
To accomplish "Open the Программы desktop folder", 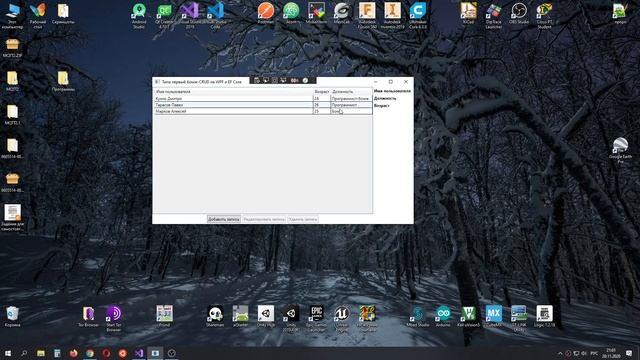I will pyautogui.click(x=63, y=81).
